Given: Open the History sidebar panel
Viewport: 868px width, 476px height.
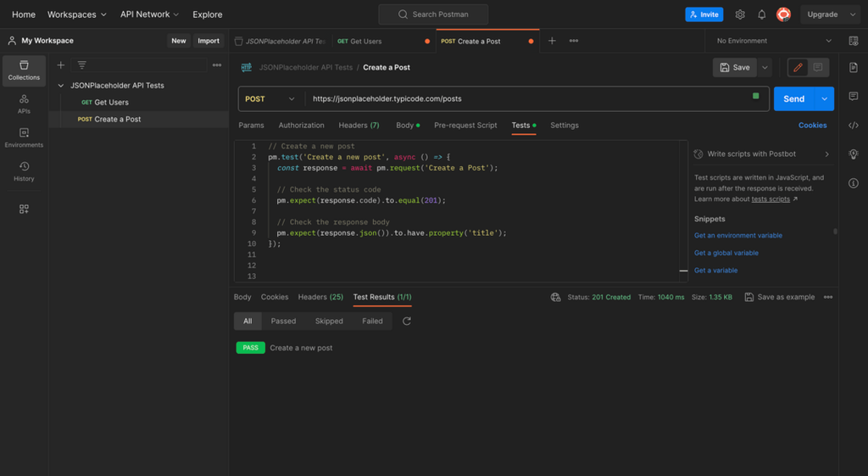Looking at the screenshot, I should point(24,172).
